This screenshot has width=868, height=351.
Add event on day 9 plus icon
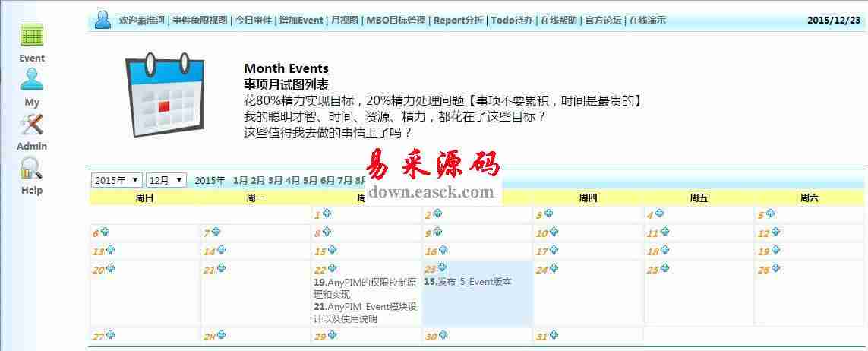(437, 232)
